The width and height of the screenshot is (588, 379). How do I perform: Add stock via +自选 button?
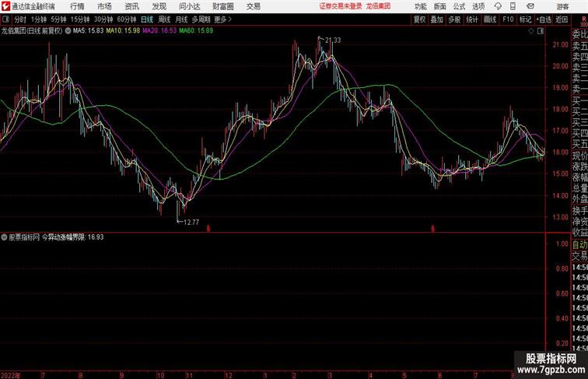pyautogui.click(x=544, y=19)
